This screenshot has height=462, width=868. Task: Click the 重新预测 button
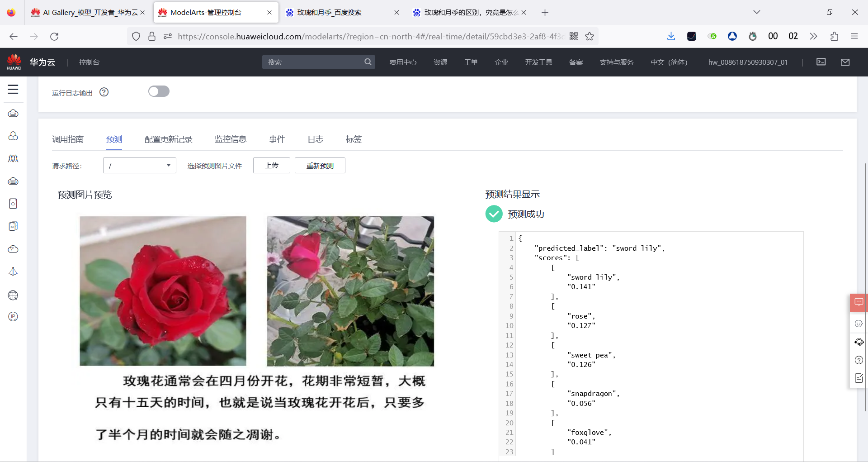(x=320, y=165)
